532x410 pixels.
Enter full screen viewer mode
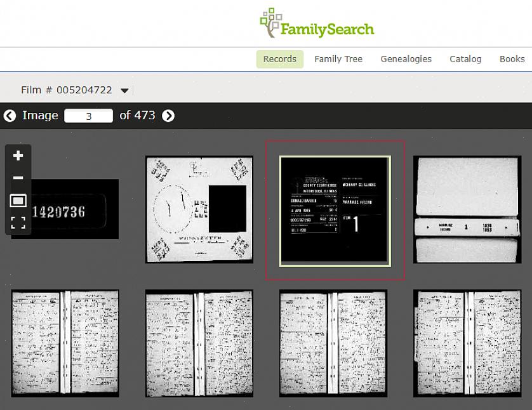click(x=18, y=223)
